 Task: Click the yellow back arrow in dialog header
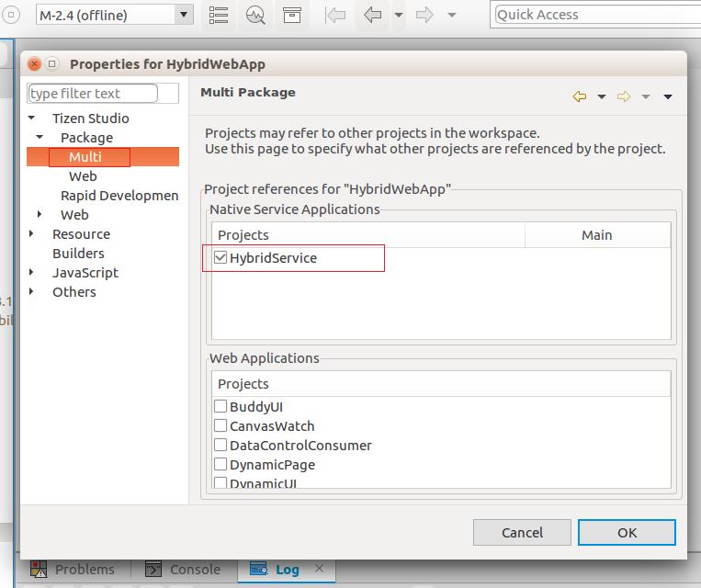click(x=579, y=96)
